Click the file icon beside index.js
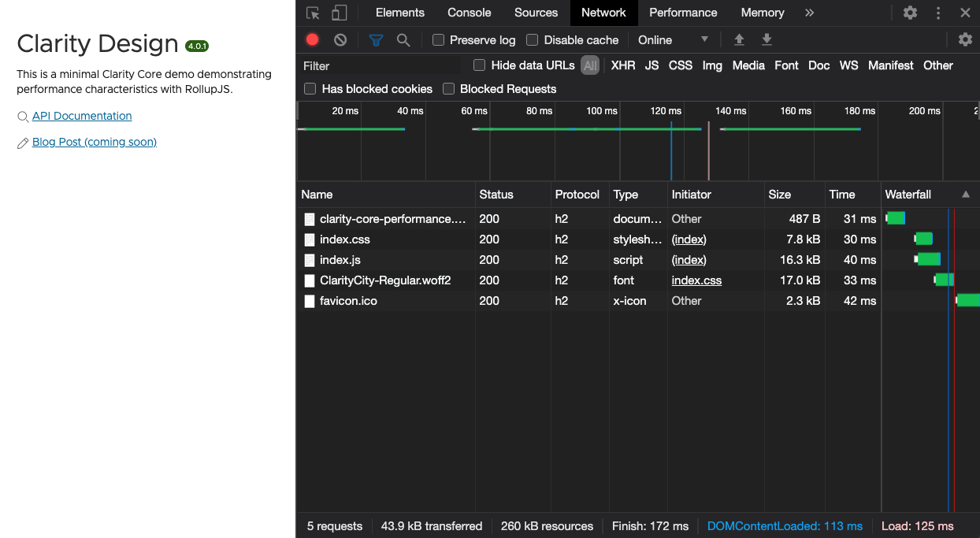 310,260
